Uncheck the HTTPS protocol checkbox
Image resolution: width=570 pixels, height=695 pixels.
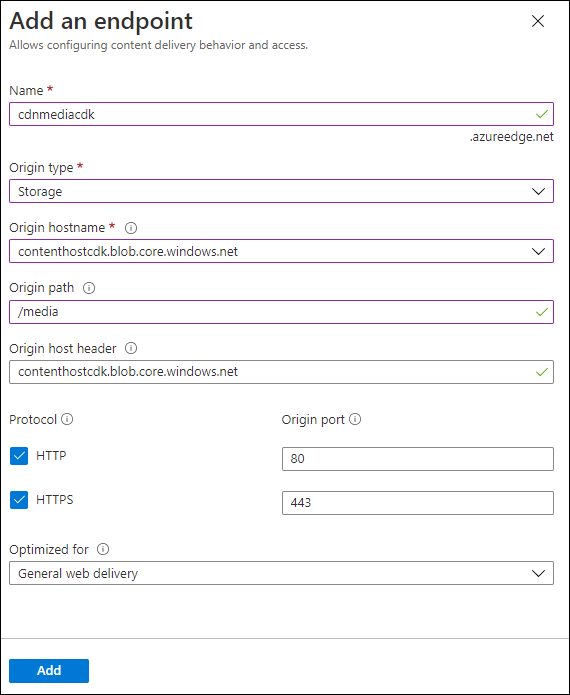(x=19, y=500)
